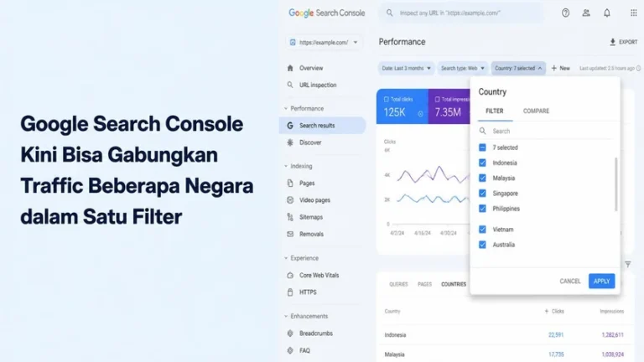Screen dimensions: 644x362
Task: Click the Removals icon
Action: 290,234
